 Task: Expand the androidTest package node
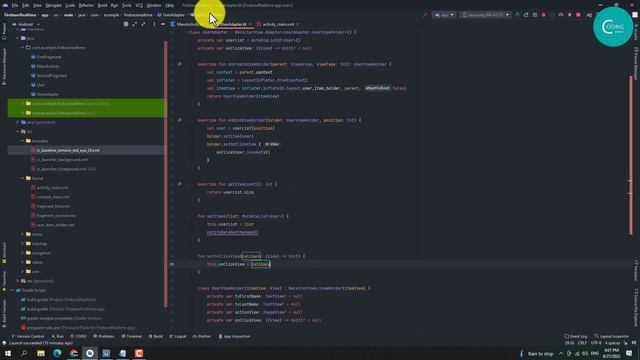(22, 104)
